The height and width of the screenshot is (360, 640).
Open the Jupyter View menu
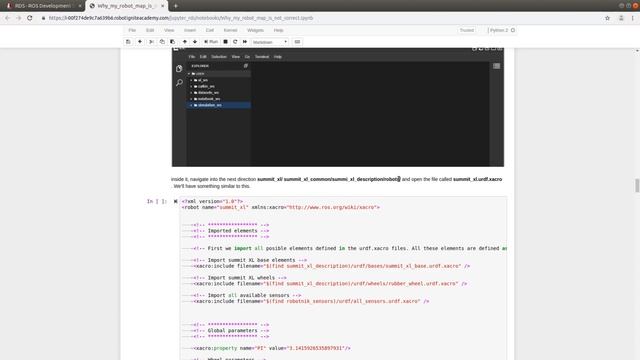tap(169, 30)
